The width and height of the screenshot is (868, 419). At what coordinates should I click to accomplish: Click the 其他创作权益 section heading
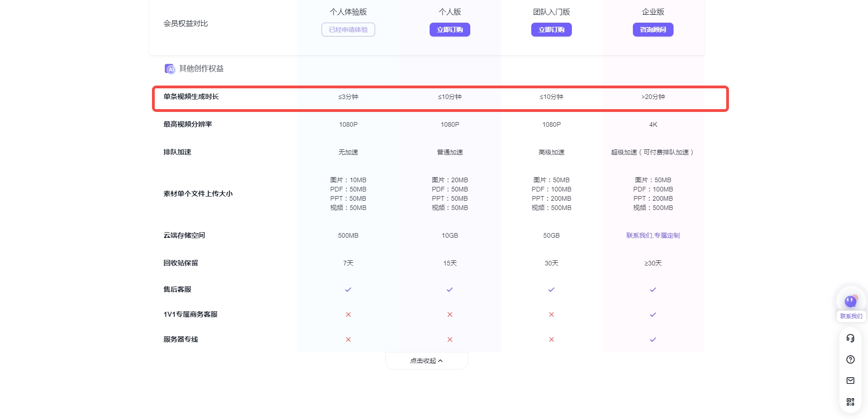coord(201,68)
